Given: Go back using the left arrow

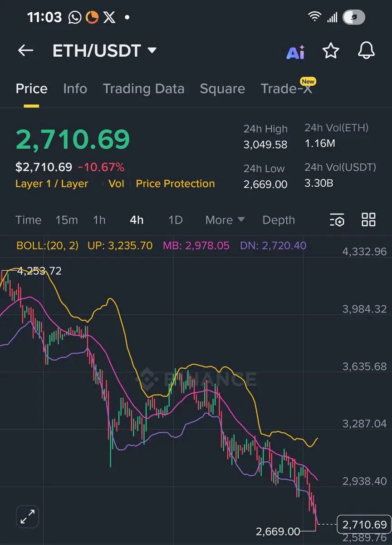Looking at the screenshot, I should [25, 50].
